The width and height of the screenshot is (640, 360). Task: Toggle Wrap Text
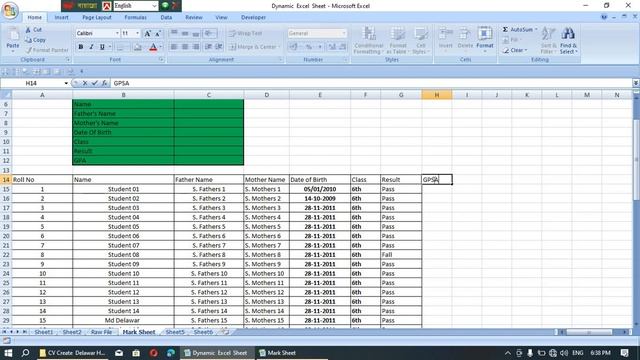(x=245, y=33)
